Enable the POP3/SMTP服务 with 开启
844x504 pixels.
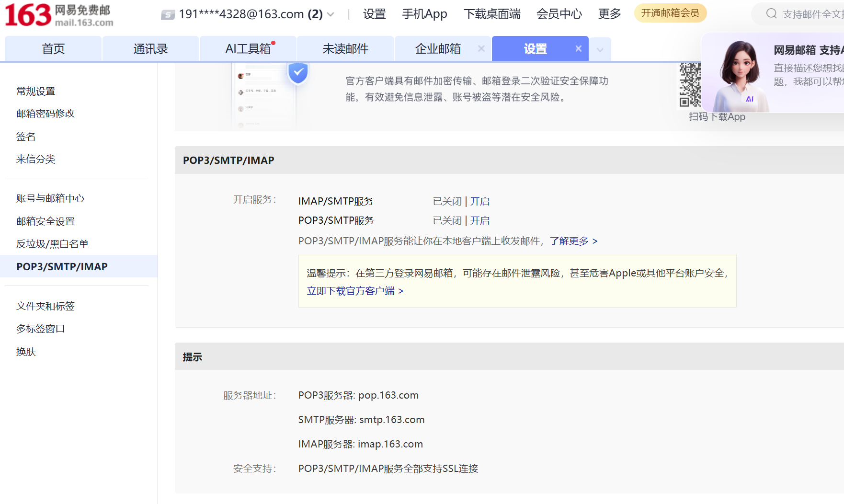[x=479, y=220]
